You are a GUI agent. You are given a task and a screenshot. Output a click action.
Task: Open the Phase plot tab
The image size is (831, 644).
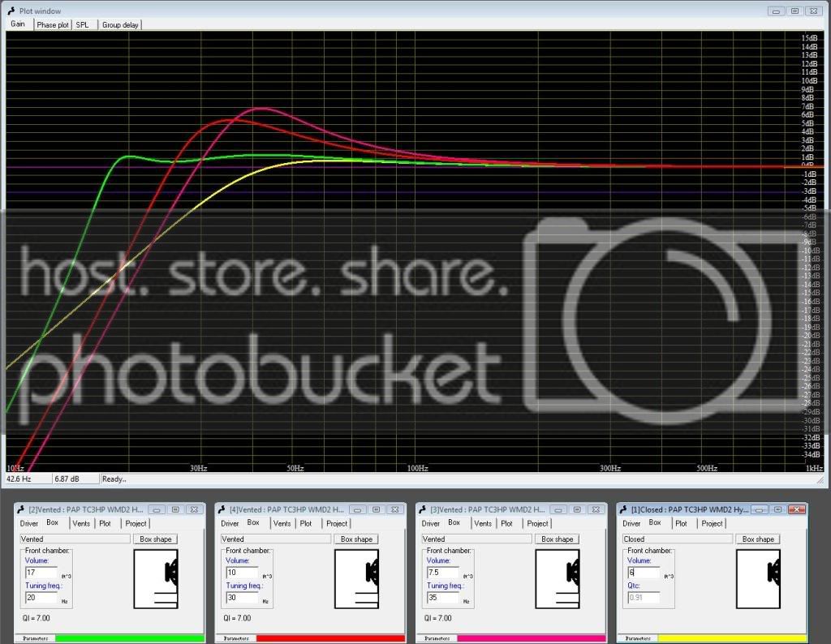pos(53,24)
